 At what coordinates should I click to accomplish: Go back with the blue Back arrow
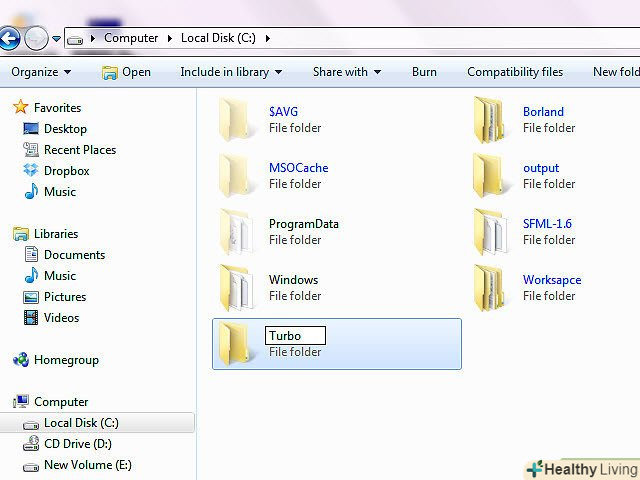point(9,39)
